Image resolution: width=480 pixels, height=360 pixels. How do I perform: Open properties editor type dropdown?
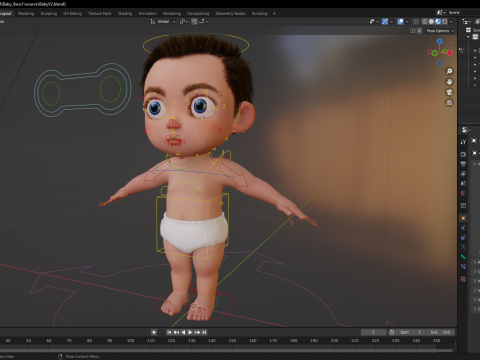pos(466,130)
